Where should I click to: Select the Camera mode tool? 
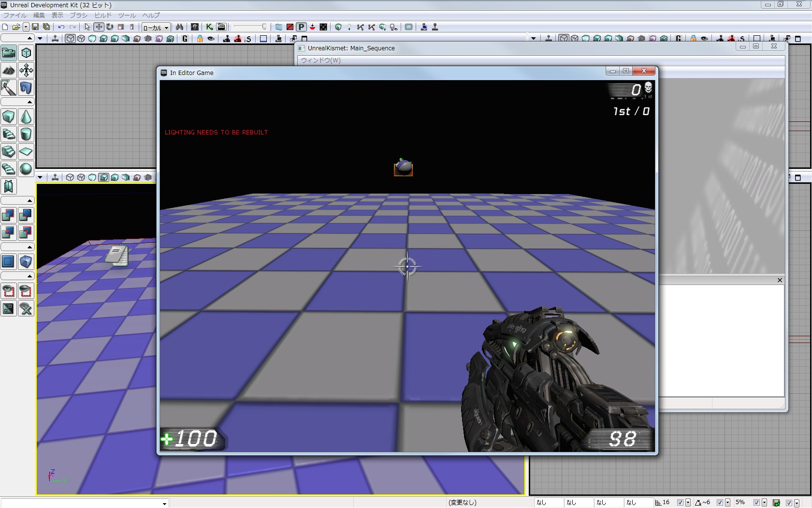pyautogui.click(x=9, y=53)
